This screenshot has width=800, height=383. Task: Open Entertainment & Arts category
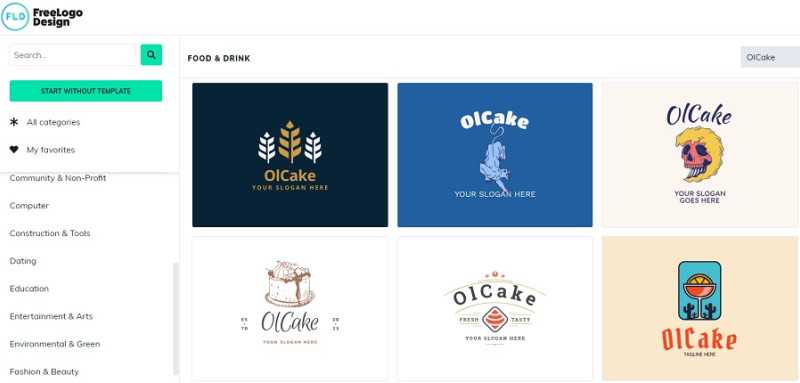point(51,316)
